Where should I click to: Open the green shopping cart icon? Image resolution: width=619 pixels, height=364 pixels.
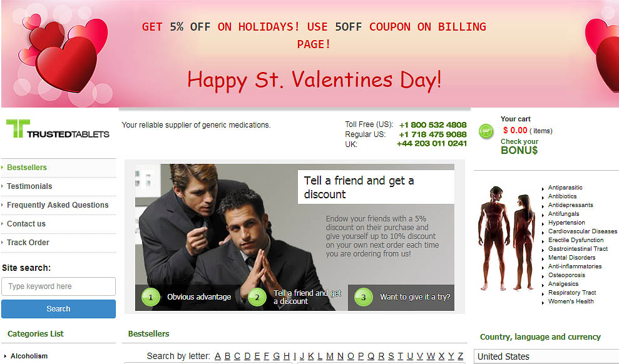(x=486, y=131)
